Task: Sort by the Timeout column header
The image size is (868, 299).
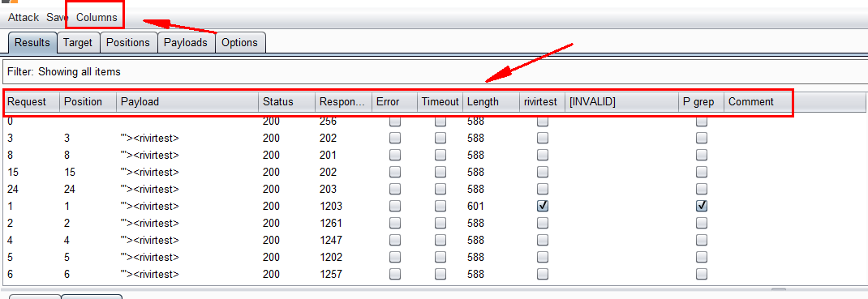Action: click(x=440, y=102)
